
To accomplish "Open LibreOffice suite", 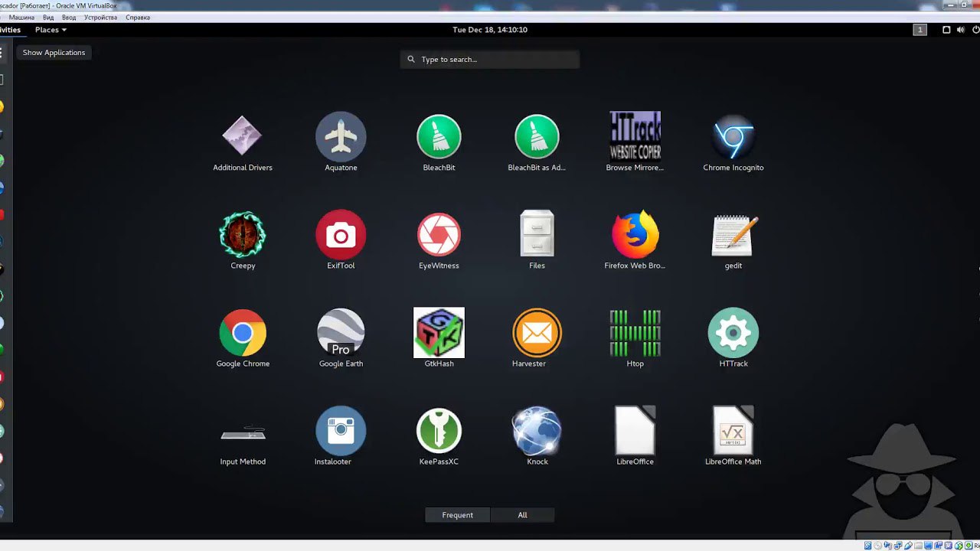I will [x=635, y=431].
